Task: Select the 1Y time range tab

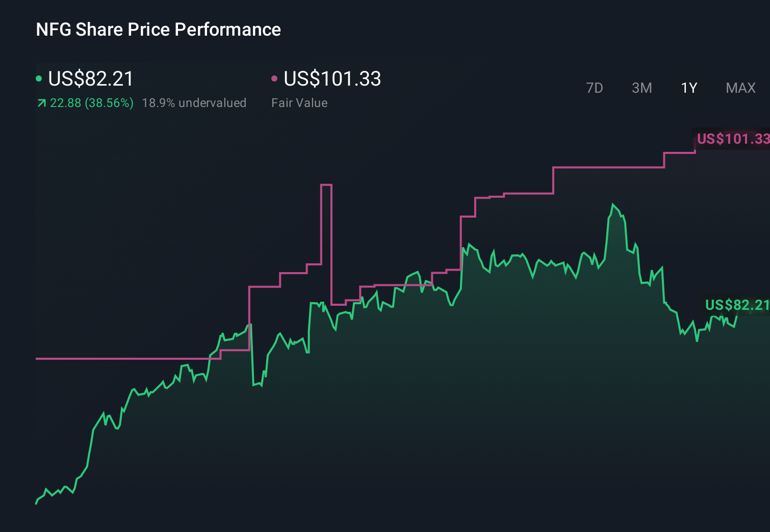Action: tap(688, 88)
